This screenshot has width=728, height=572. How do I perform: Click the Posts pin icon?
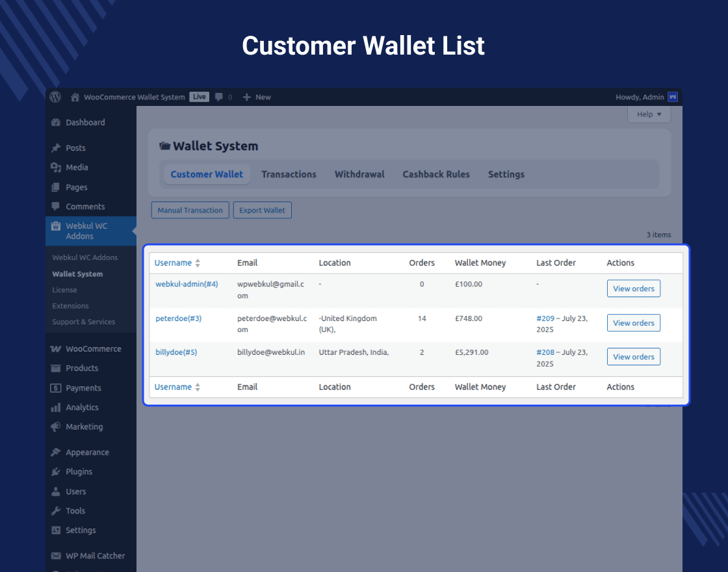coord(56,148)
